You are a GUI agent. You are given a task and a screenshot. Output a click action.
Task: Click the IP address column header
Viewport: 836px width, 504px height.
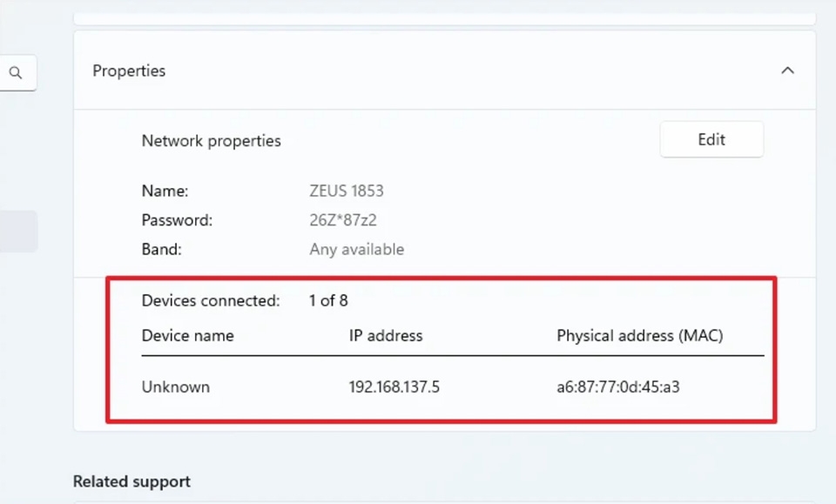(387, 335)
